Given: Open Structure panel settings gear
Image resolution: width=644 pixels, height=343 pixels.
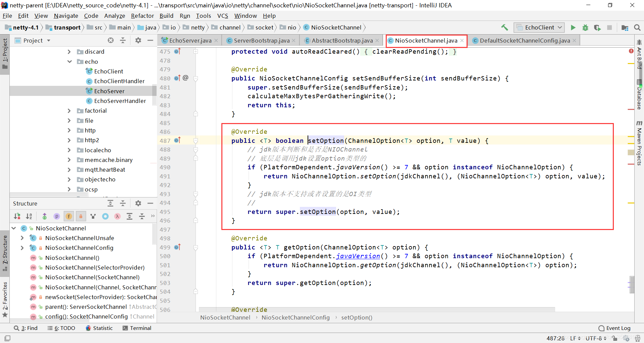Looking at the screenshot, I should [138, 203].
